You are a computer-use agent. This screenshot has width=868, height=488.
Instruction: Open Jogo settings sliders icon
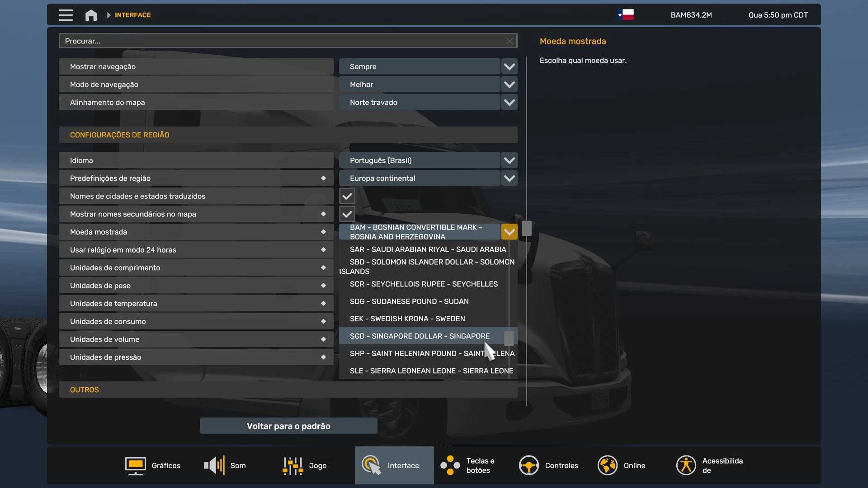[292, 465]
